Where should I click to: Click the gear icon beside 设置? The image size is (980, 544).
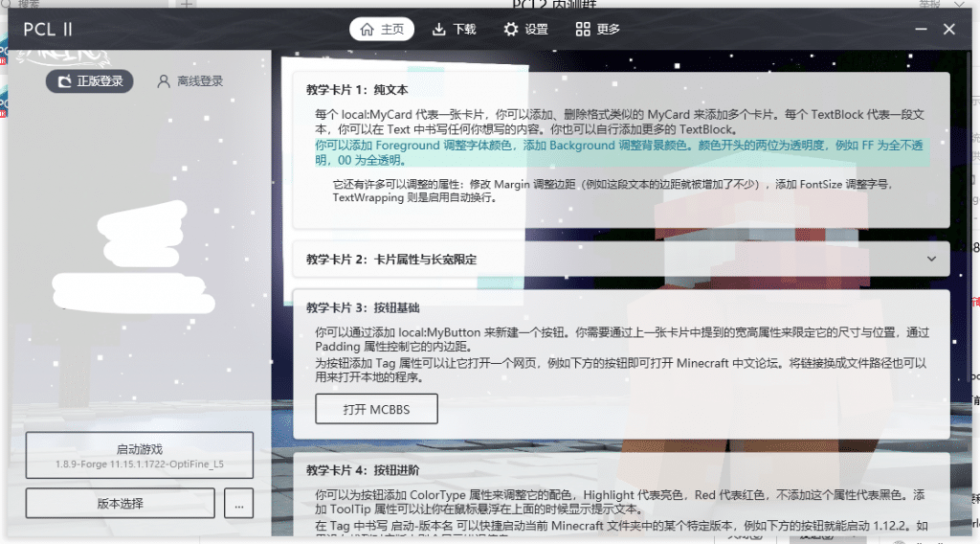pos(511,30)
